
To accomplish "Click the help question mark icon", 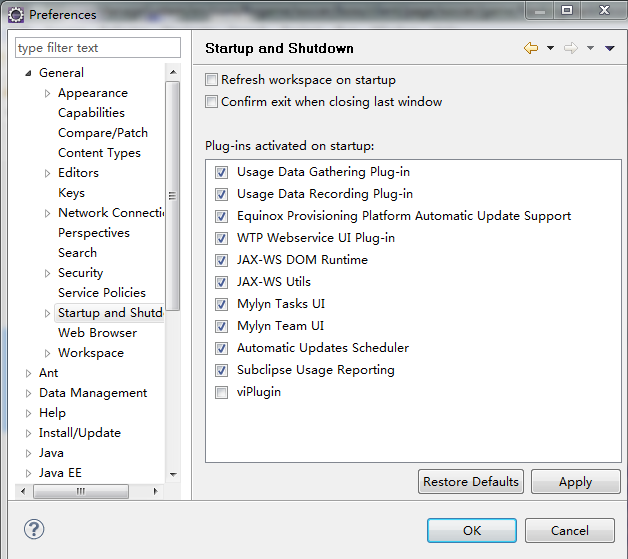I will coord(34,530).
